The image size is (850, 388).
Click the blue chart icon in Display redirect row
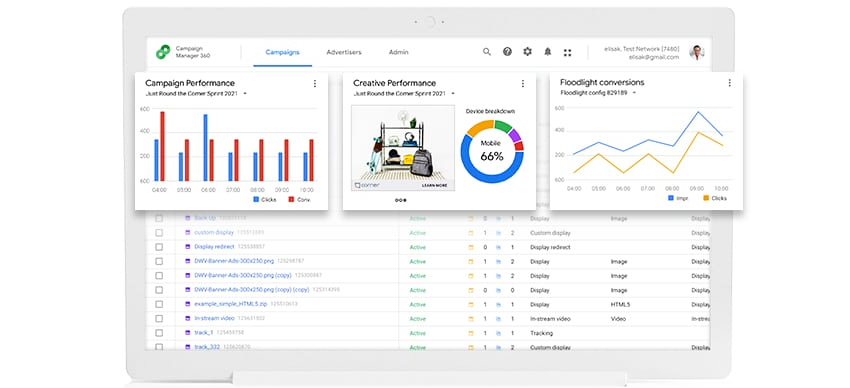click(x=499, y=247)
